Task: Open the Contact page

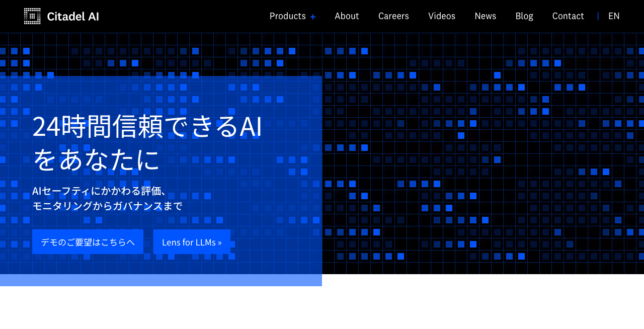Action: click(x=568, y=16)
